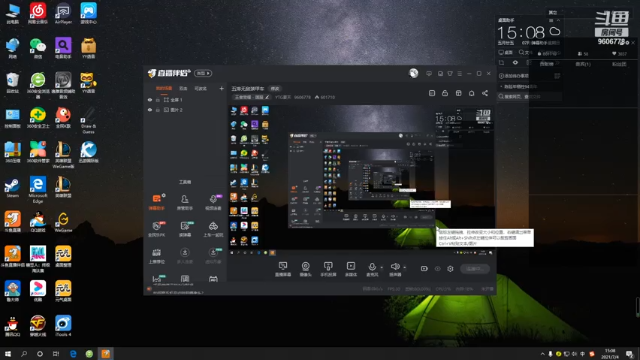Add the phone screen-cast source
The width and height of the screenshot is (640, 360).
pyautogui.click(x=328, y=269)
